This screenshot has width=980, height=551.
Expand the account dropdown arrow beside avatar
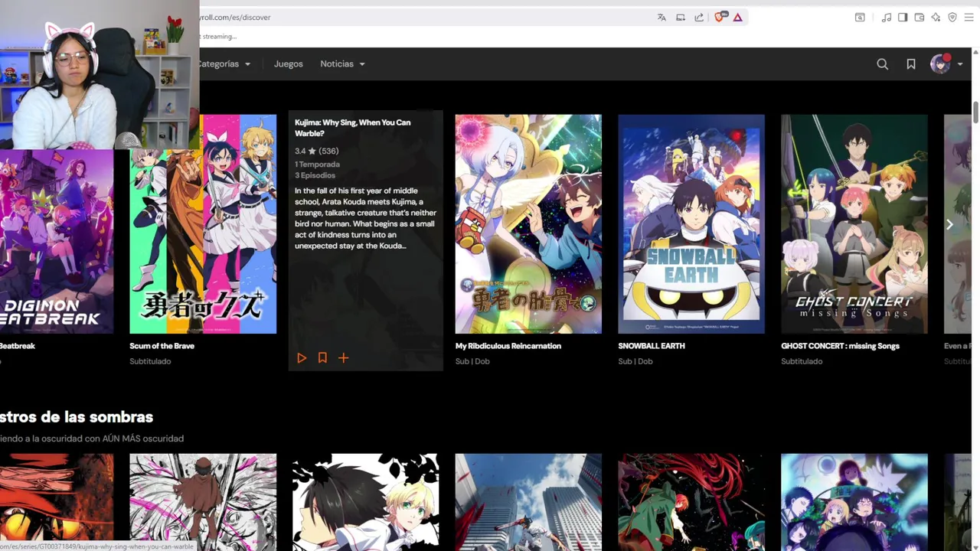click(x=960, y=65)
